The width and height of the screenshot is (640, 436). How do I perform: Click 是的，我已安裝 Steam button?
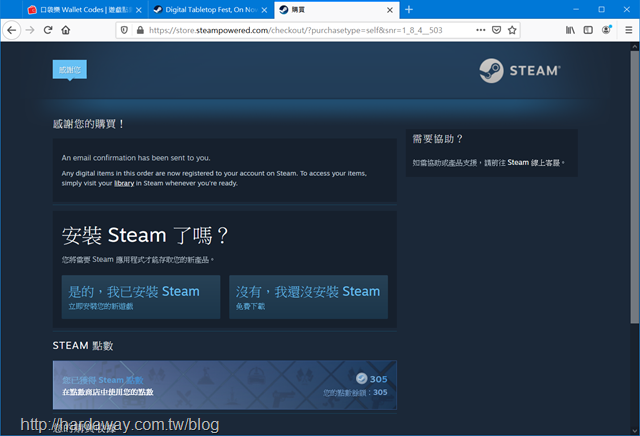pyautogui.click(x=141, y=297)
